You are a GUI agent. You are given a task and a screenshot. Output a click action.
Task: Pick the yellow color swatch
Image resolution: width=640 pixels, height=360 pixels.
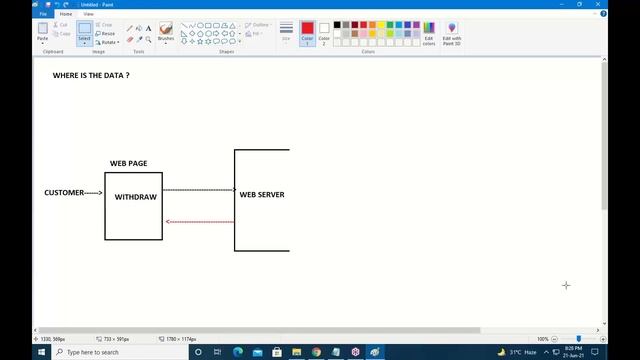381,25
